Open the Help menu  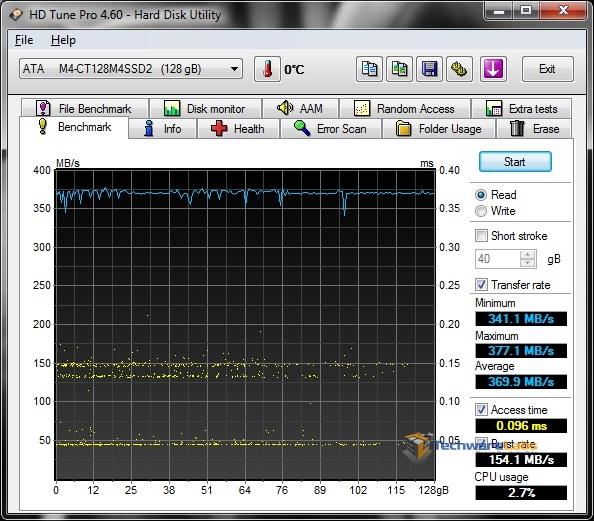tap(63, 40)
